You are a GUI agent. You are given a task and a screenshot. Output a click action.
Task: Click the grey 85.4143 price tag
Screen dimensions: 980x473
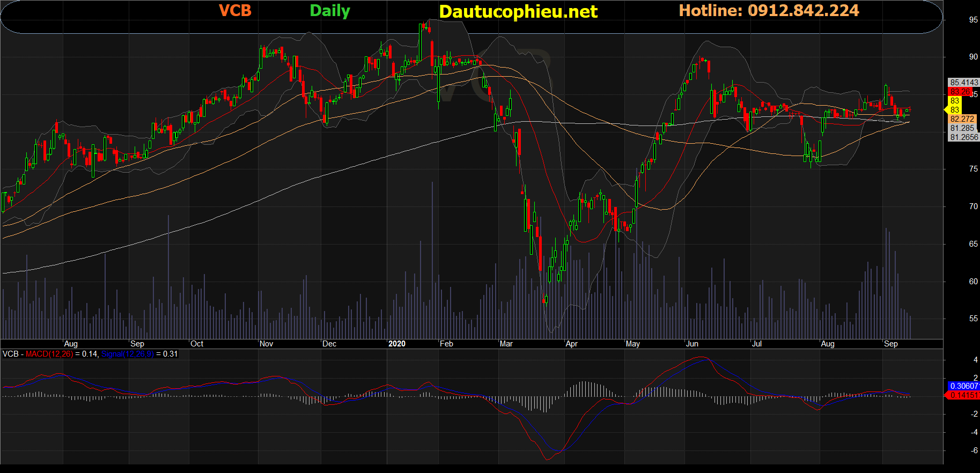(x=963, y=83)
